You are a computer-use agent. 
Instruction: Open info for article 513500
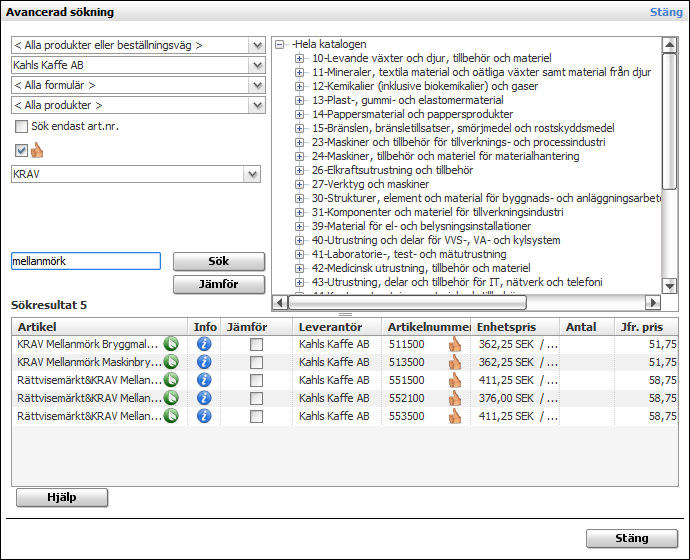tap(204, 362)
